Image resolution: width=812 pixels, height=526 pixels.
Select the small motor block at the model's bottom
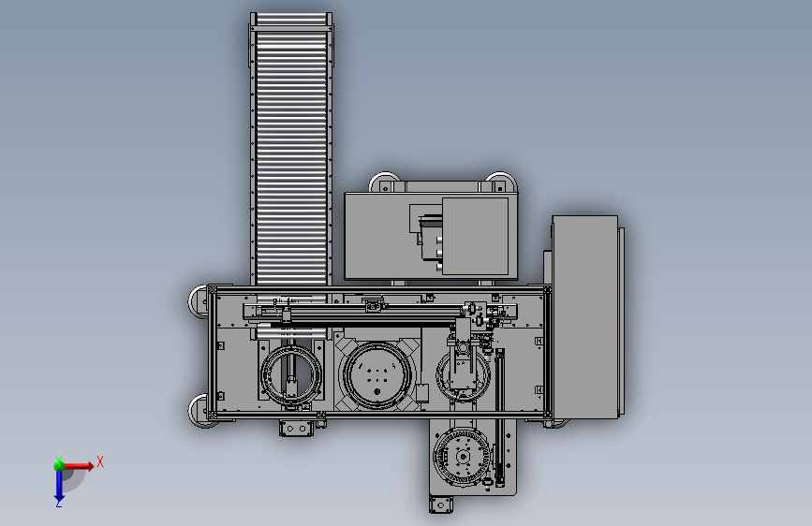tap(441, 504)
